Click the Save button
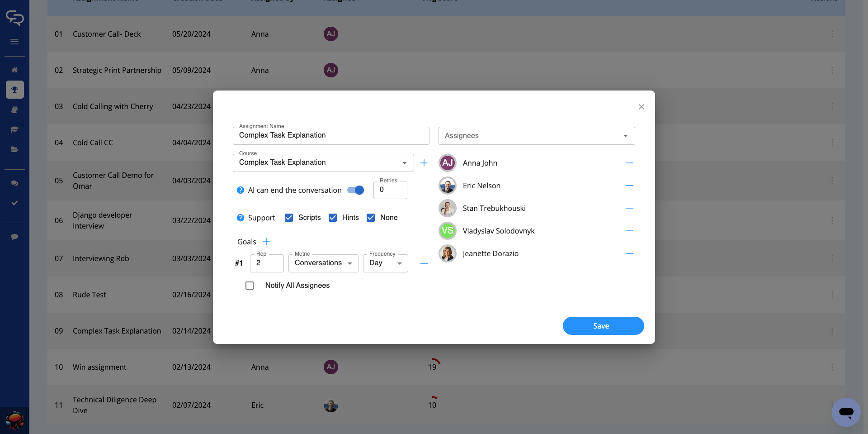Image resolution: width=868 pixels, height=434 pixels. [603, 326]
